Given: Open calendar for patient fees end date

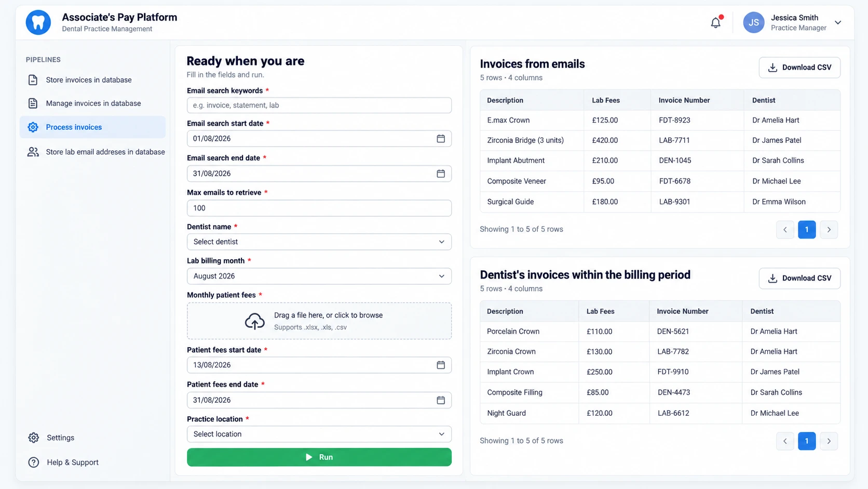Looking at the screenshot, I should point(441,400).
